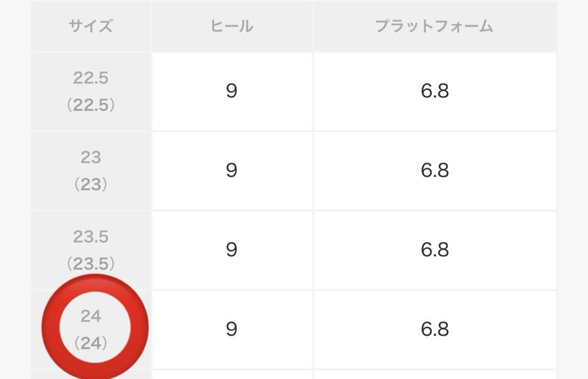Click the parenthesized (24) inside red circle

coord(91,343)
